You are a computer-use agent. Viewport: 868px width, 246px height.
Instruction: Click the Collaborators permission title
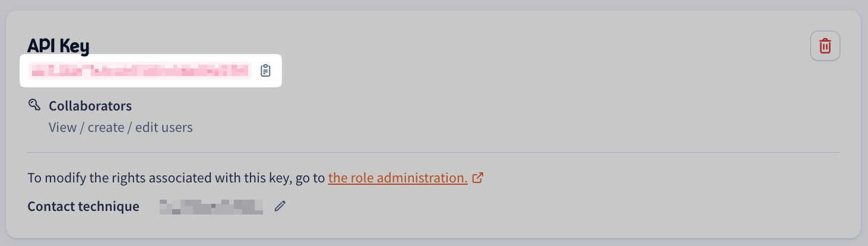point(90,106)
